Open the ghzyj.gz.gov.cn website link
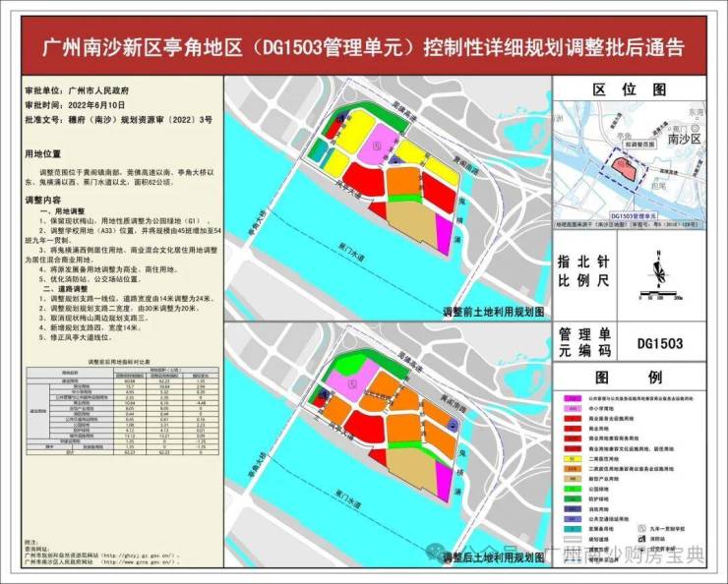This screenshot has width=728, height=584. 138,555
